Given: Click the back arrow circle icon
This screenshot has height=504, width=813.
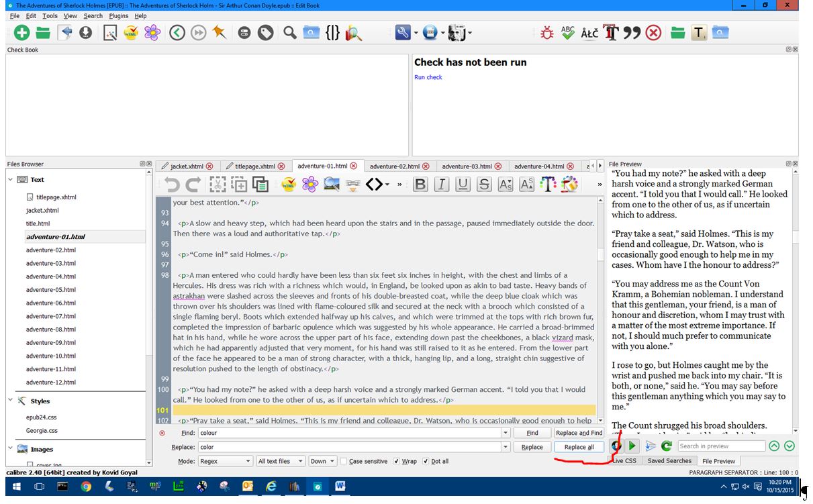Looking at the screenshot, I should coord(177,32).
